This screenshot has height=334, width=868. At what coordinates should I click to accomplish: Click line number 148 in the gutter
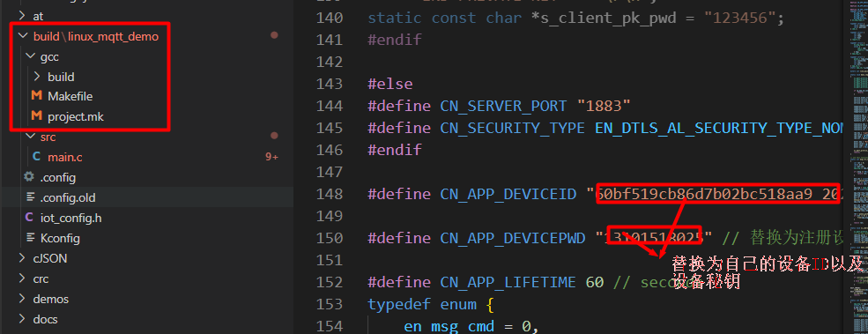pos(330,195)
